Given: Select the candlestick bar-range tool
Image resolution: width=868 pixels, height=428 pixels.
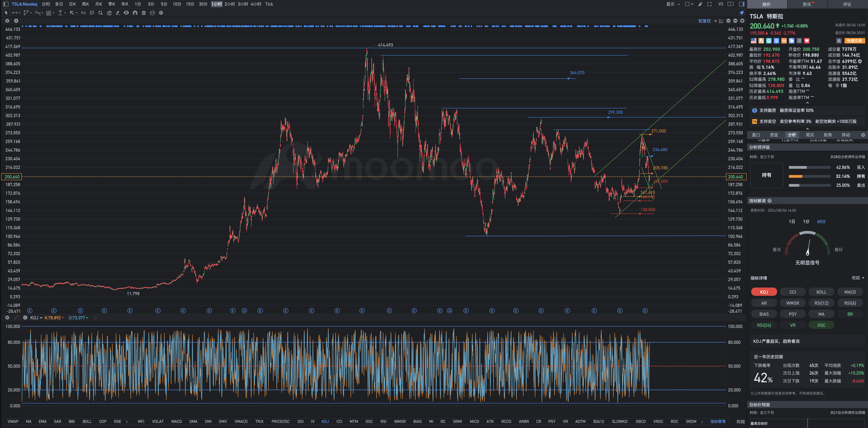Looking at the screenshot, I should [109, 13].
